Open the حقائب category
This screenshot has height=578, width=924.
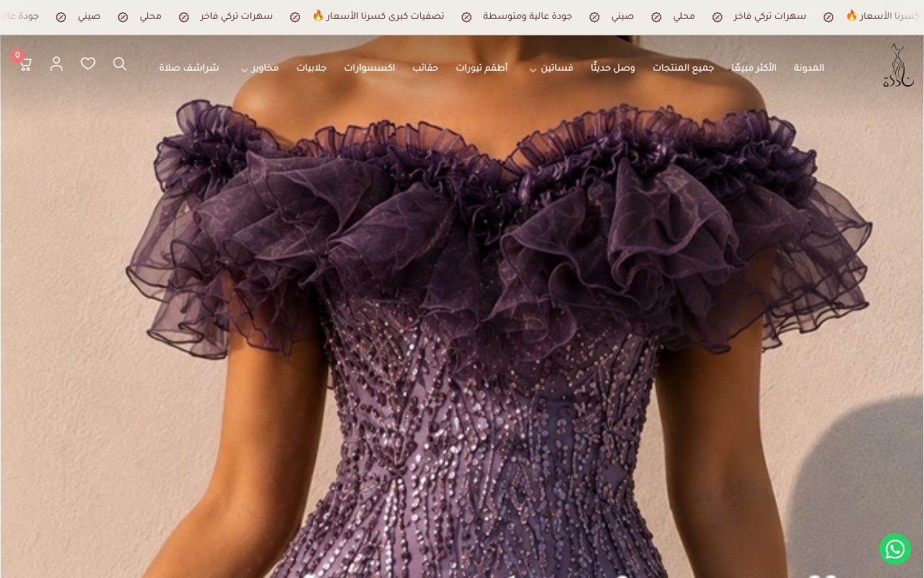425,69
